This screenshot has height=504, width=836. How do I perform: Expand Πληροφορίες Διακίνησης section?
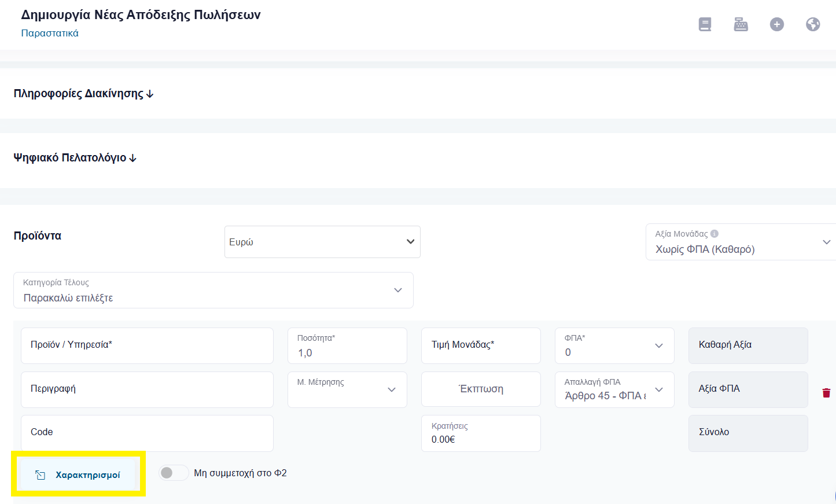(84, 94)
